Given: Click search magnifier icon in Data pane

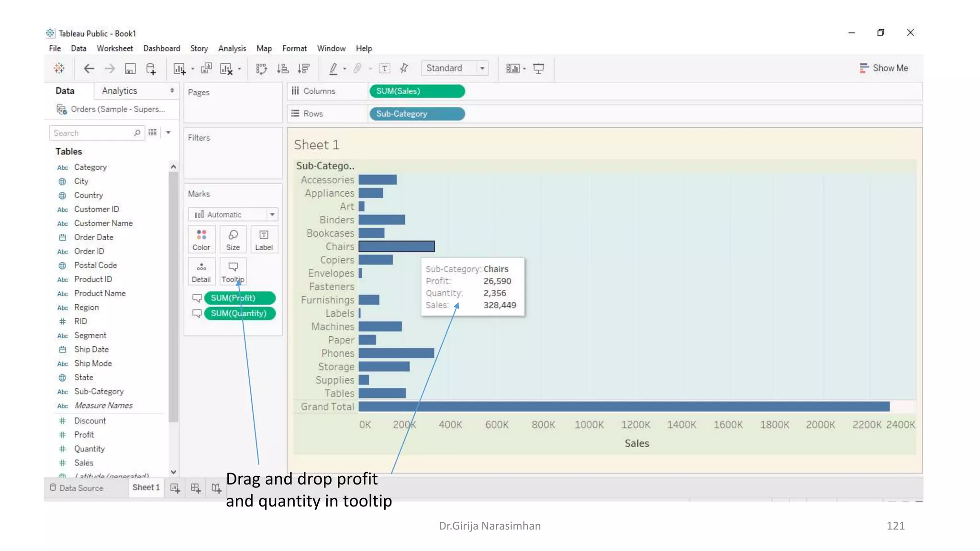Looking at the screenshot, I should coord(137,132).
